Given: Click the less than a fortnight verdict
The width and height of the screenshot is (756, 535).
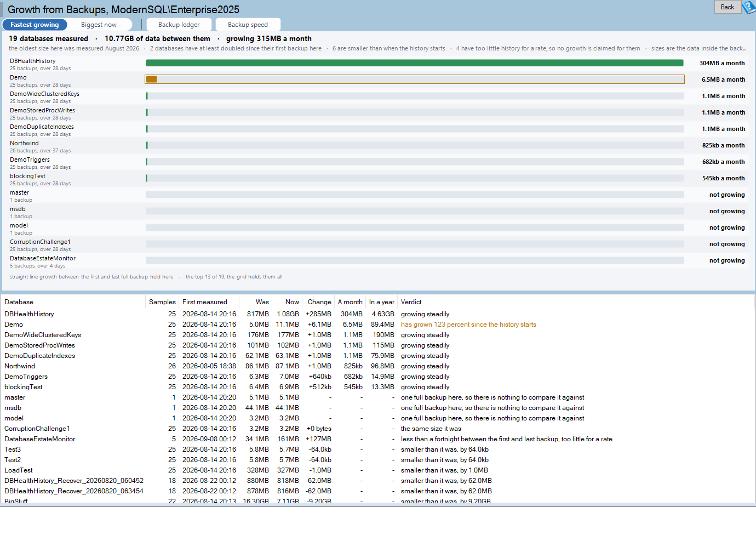Looking at the screenshot, I should pos(507,439).
